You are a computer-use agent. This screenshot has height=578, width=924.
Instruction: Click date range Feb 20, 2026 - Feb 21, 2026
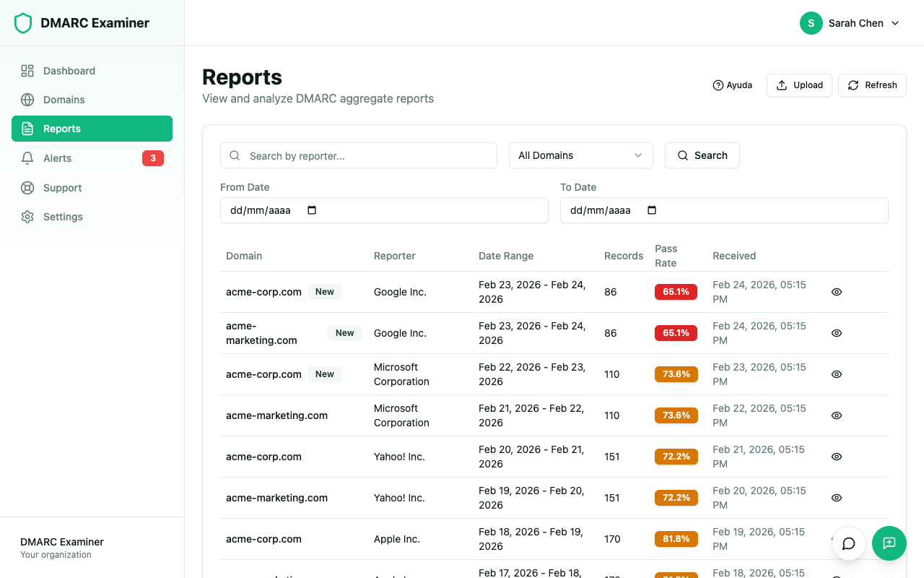[532, 457]
